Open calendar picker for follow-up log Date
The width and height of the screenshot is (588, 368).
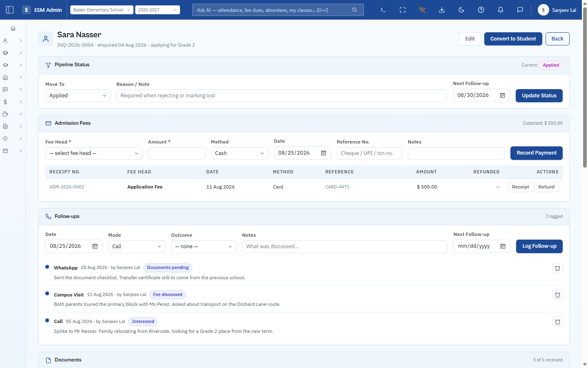95,246
